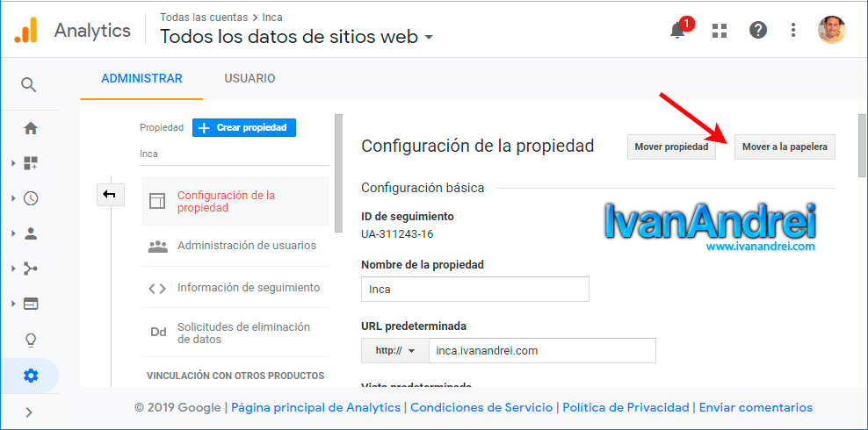Image resolution: width=868 pixels, height=430 pixels.
Task: Open the notifications bell
Action: click(678, 31)
